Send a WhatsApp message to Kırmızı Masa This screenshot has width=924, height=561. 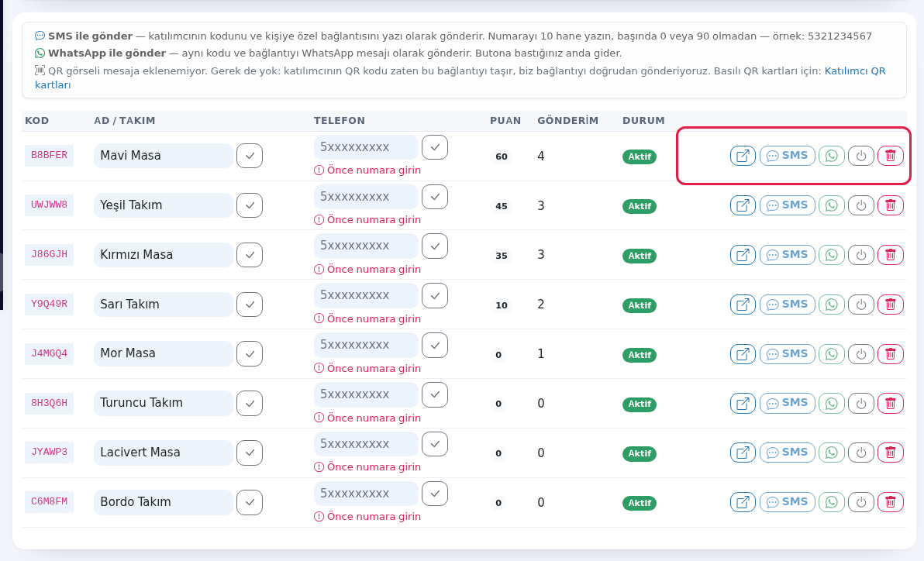[x=832, y=255]
